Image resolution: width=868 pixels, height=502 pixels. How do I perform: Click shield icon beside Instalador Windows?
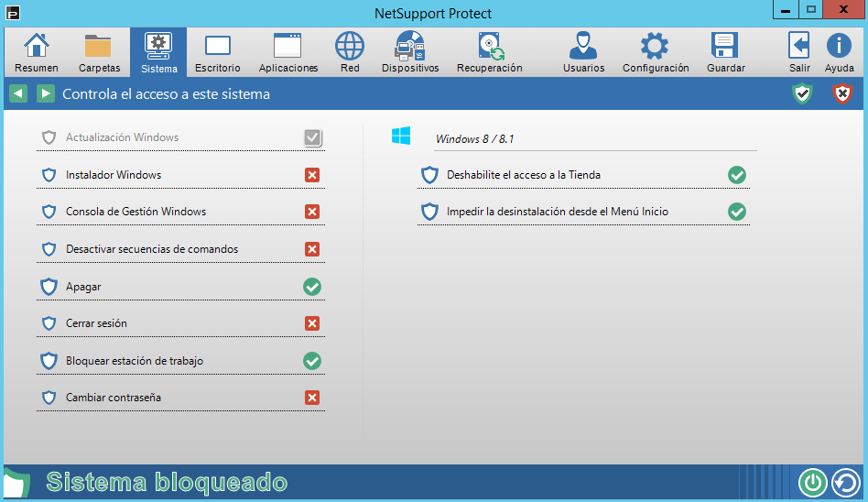(49, 175)
